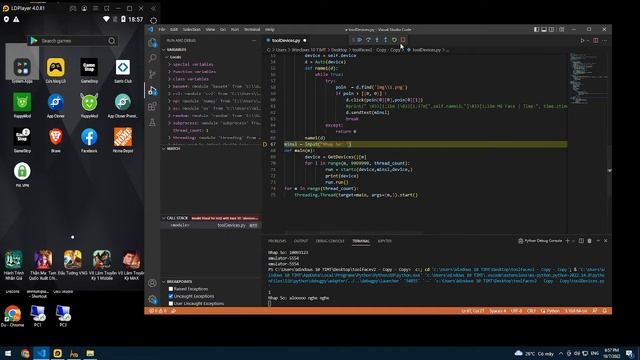640x360 pixels.
Task: Split the terminal panel
Action: tap(581, 241)
